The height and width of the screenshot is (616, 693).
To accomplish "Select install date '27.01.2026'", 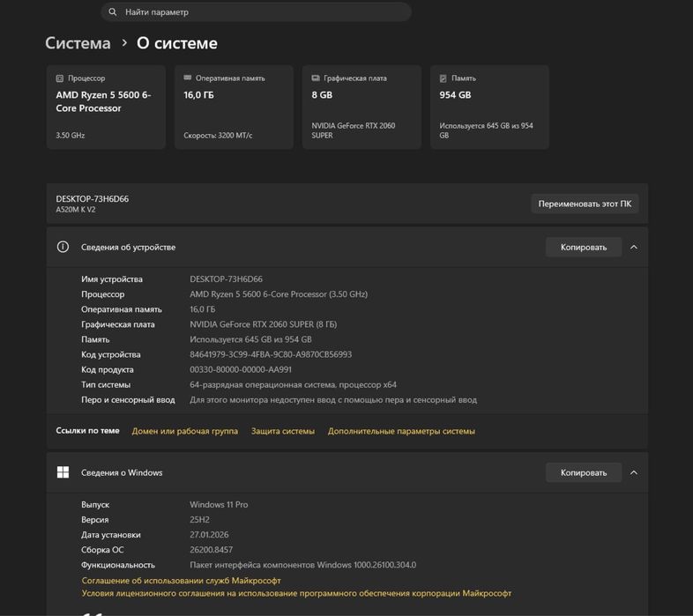I will tap(209, 534).
